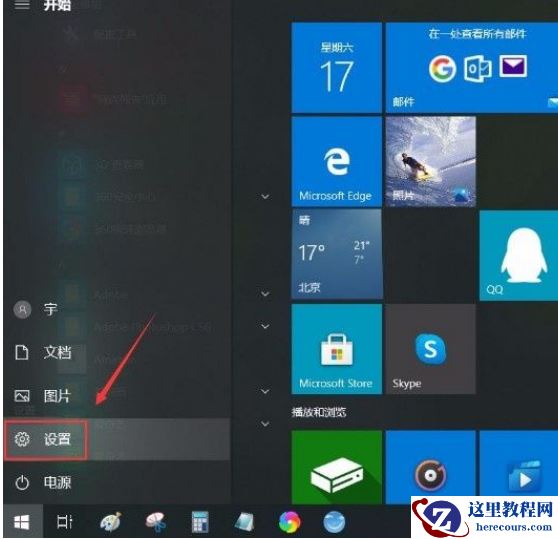Click the Google icon in the mail tile
This screenshot has width=558, height=539.
coord(442,68)
